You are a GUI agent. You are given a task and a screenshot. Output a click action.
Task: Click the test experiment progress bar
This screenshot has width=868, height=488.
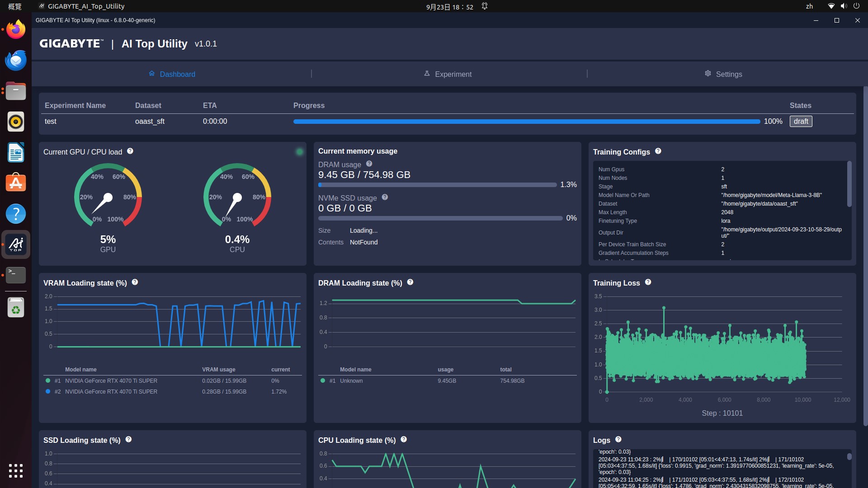527,122
